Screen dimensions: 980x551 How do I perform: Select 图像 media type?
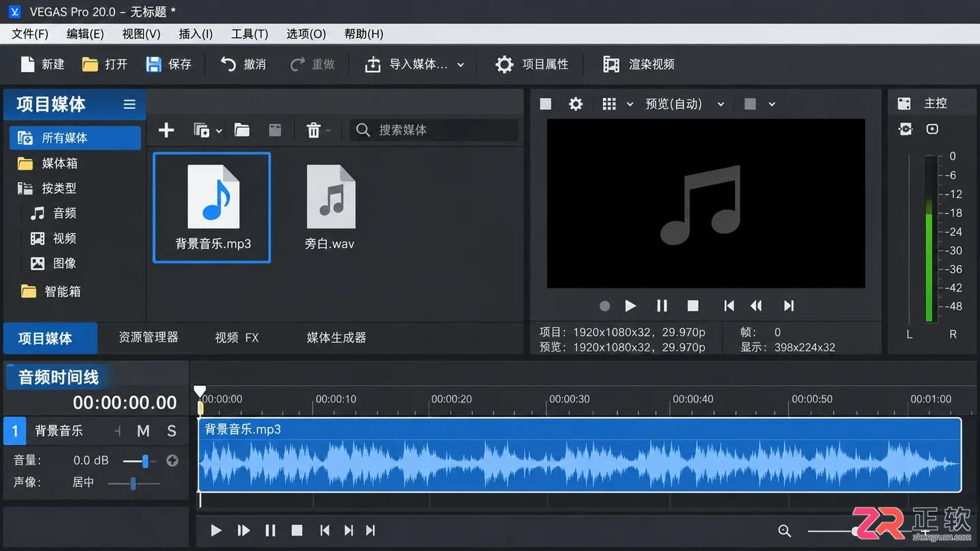(x=53, y=263)
